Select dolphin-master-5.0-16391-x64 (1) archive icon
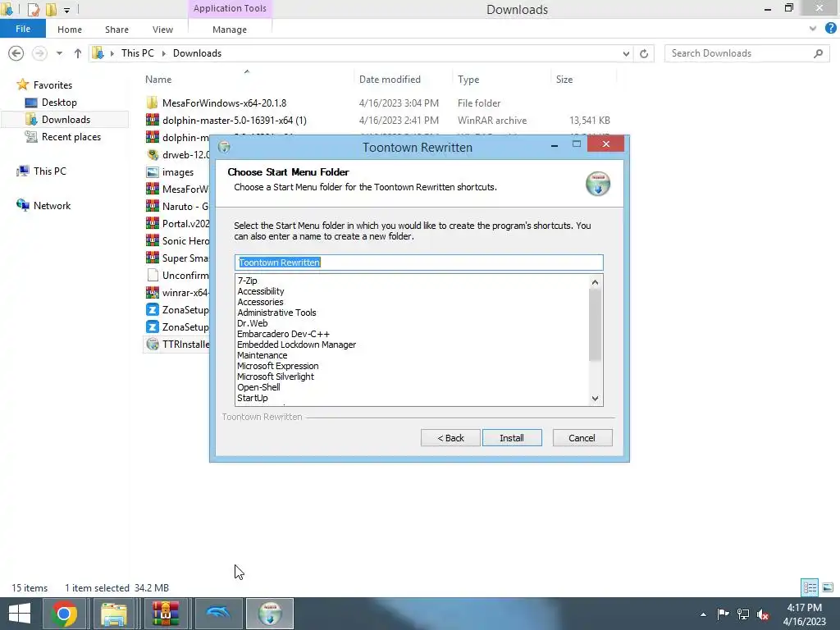The width and height of the screenshot is (840, 630). click(x=153, y=120)
